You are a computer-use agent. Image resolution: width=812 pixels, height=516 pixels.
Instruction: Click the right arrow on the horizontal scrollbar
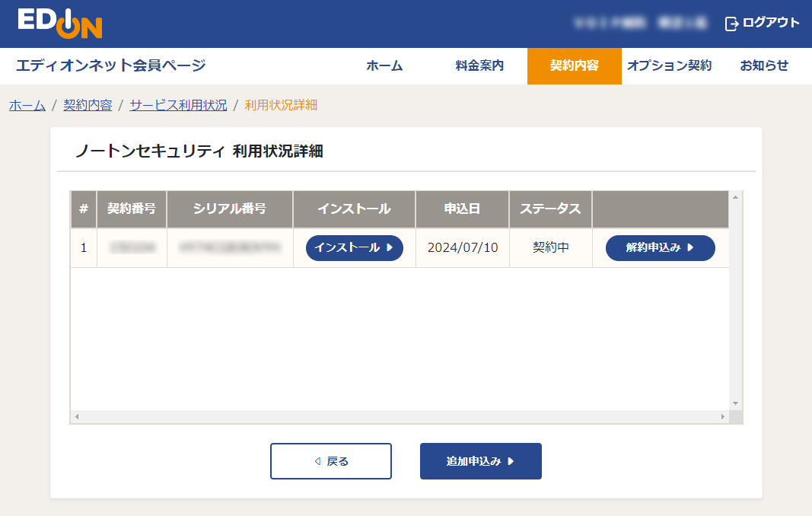point(724,416)
